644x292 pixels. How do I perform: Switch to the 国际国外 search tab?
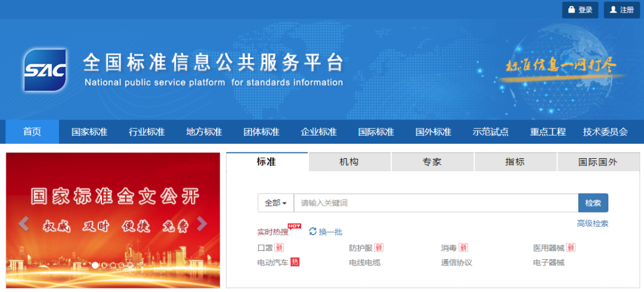click(x=598, y=162)
